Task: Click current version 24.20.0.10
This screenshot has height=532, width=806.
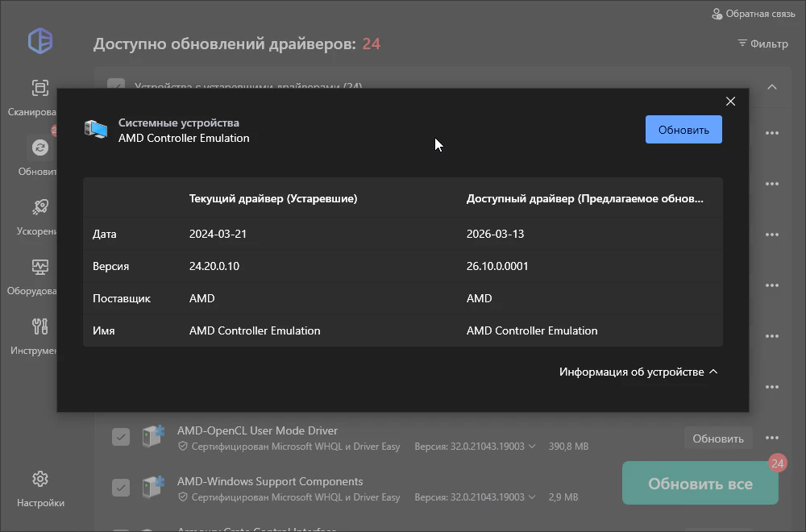Action: pyautogui.click(x=214, y=266)
